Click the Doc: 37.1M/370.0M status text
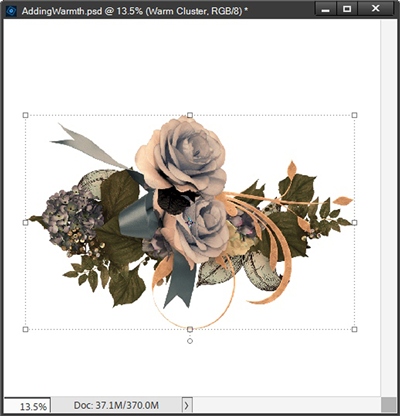 (x=116, y=405)
